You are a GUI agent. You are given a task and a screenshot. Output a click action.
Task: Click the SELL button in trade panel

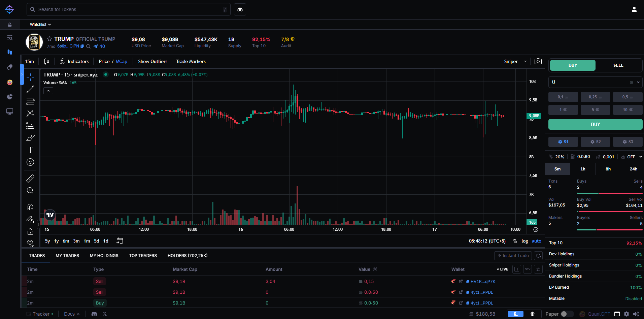coord(618,65)
